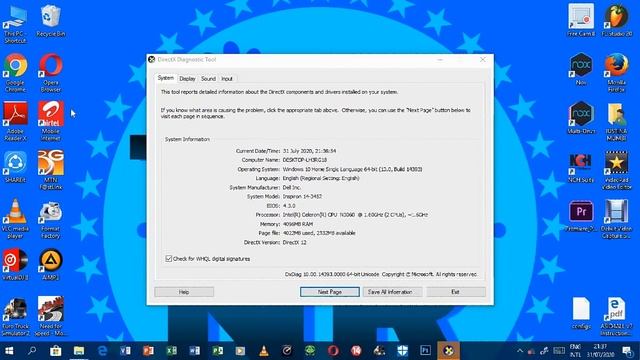Open Windows Defender shield in the taskbar
The height and width of the screenshot is (360, 640).
(402, 351)
